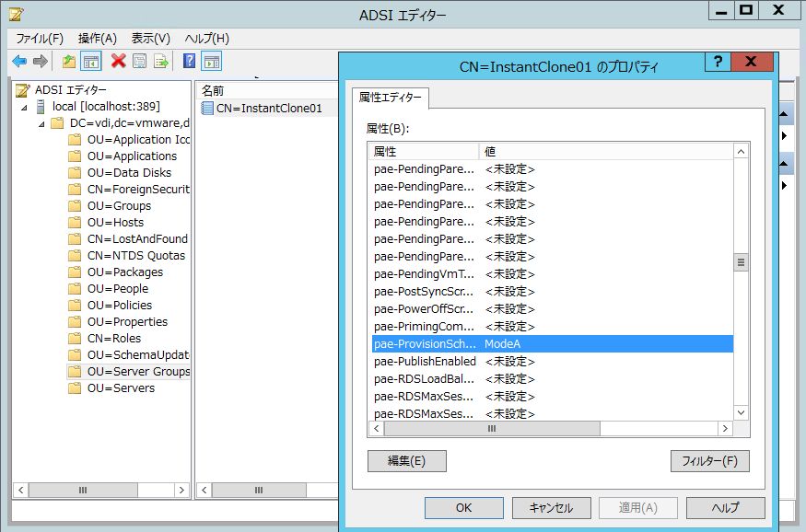The width and height of the screenshot is (806, 532).
Task: Click the dialog title bar help button
Action: [x=718, y=63]
